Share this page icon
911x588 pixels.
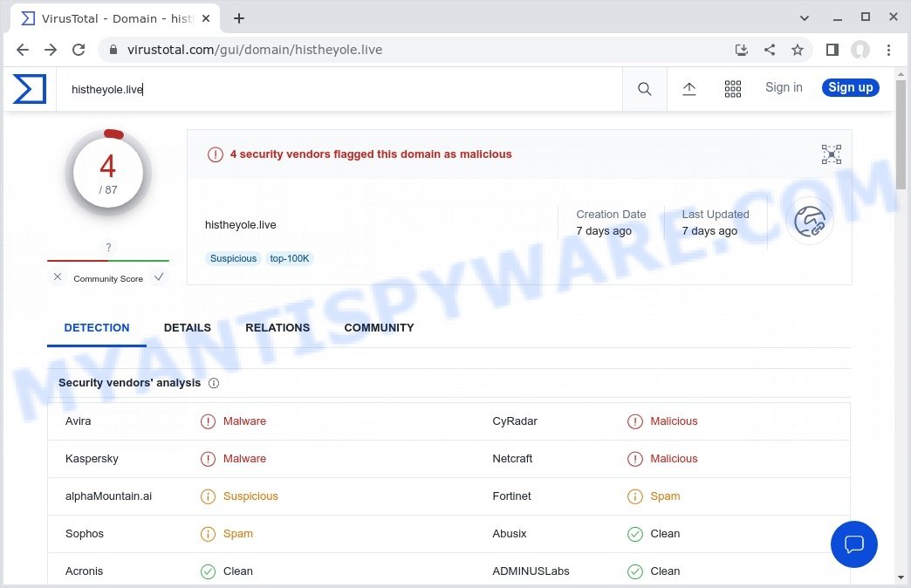coord(770,50)
